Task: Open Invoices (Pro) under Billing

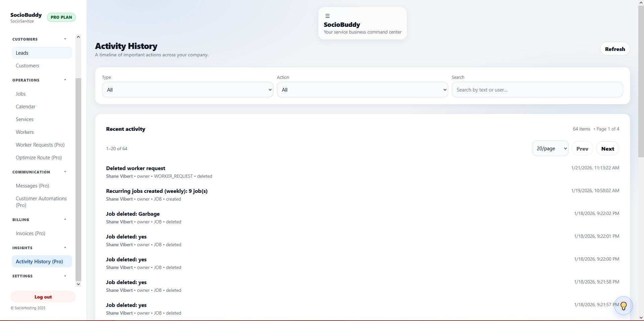Action: tap(31, 233)
